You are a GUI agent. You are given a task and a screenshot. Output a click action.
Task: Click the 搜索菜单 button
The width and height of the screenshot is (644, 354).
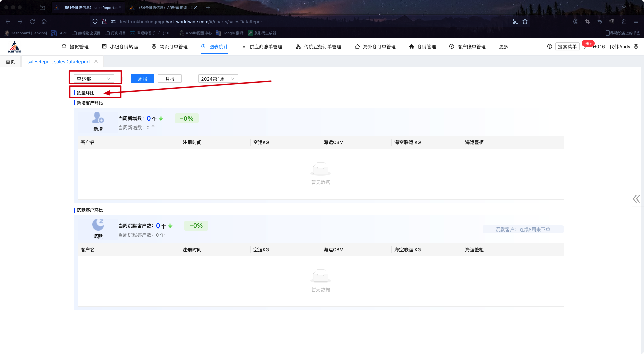coord(567,47)
